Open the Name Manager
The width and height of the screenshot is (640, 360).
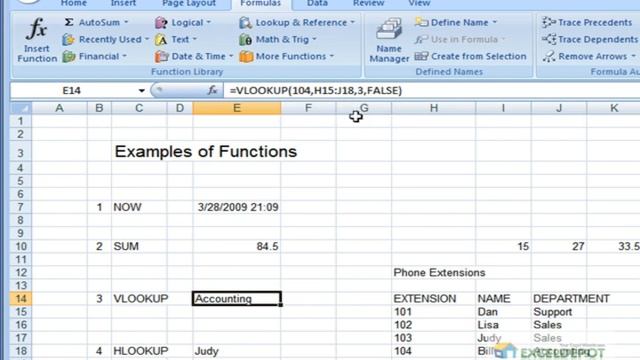point(389,40)
